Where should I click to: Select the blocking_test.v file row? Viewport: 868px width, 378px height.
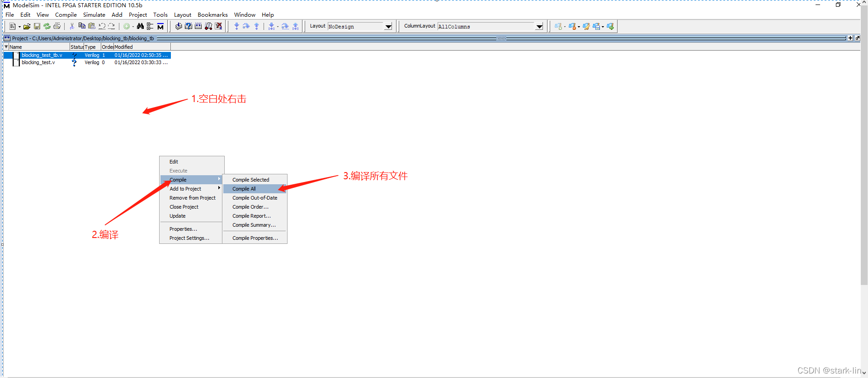click(x=87, y=62)
